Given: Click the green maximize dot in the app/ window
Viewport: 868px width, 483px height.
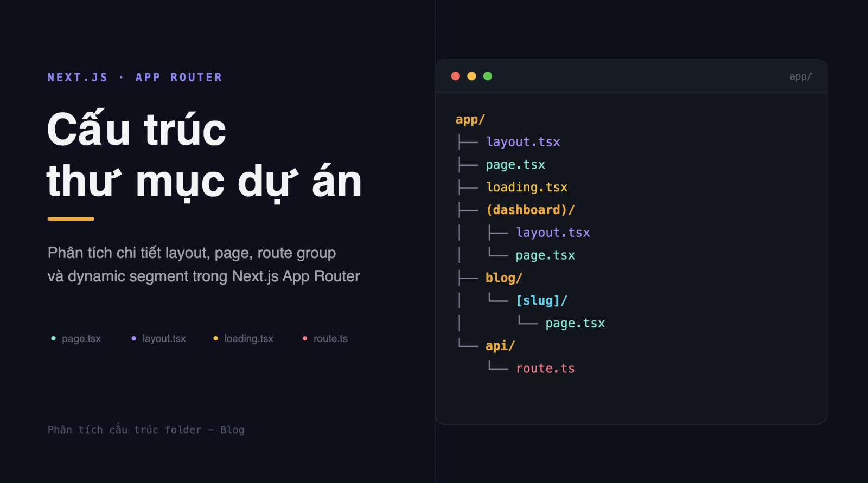Looking at the screenshot, I should point(488,76).
